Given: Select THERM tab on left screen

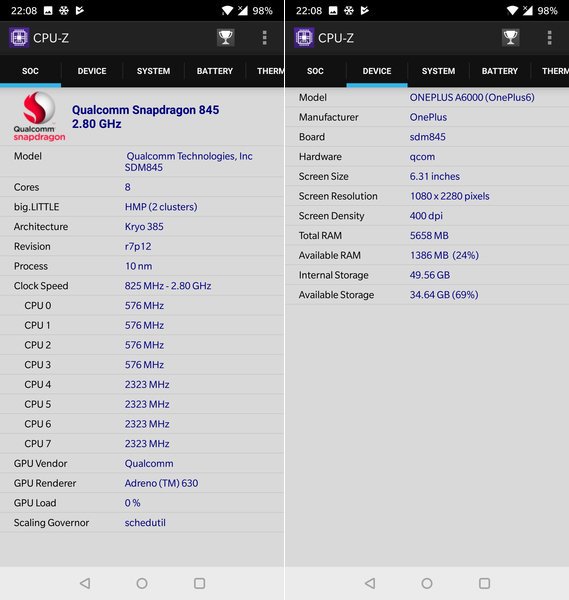Looking at the screenshot, I should (x=270, y=71).
